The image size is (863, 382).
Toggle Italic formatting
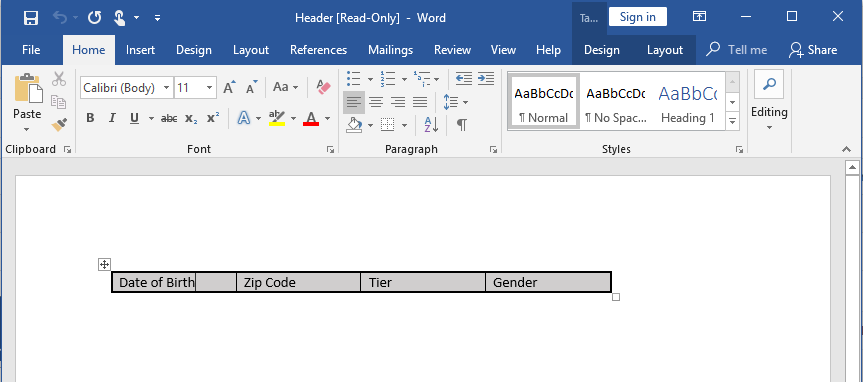112,118
